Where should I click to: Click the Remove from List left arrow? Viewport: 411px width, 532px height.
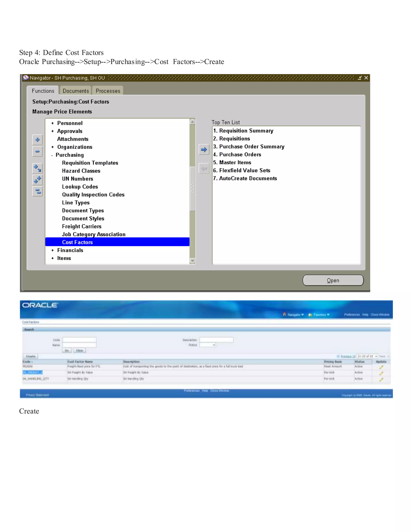204,169
